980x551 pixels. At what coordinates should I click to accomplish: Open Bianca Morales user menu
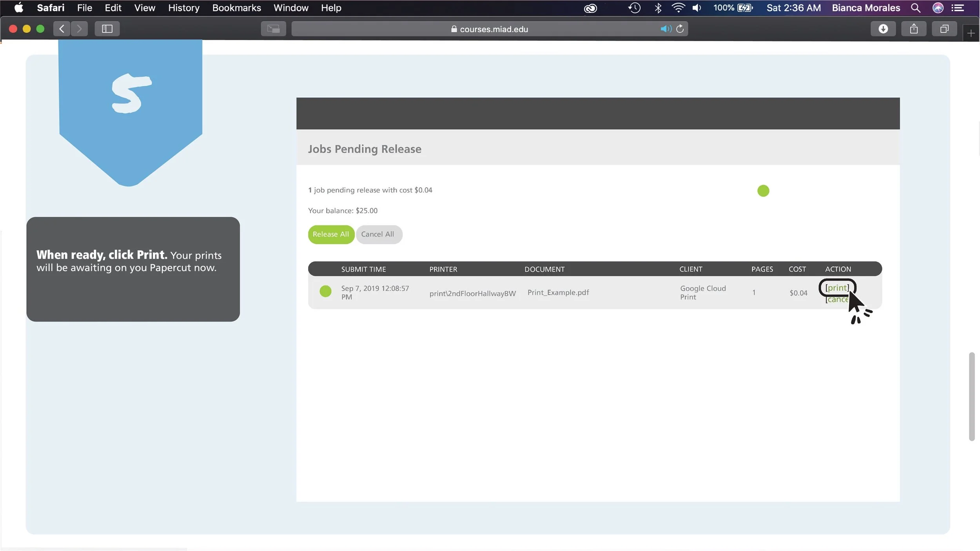[x=866, y=8]
